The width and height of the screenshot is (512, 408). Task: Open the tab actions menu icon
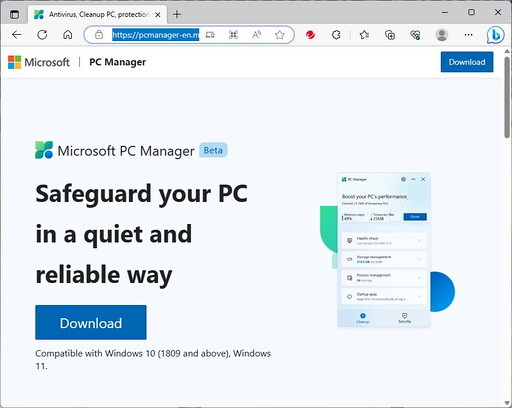(x=14, y=14)
